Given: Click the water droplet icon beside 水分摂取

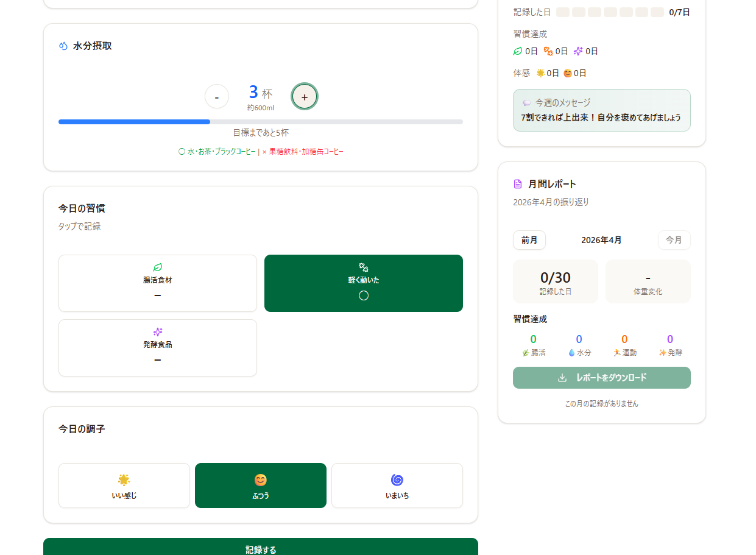Looking at the screenshot, I should pos(63,46).
